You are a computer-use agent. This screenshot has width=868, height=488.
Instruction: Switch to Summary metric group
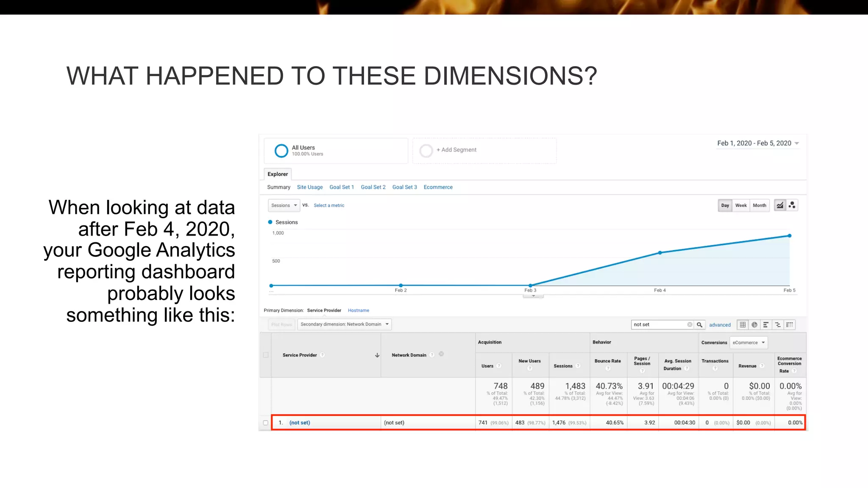click(278, 187)
